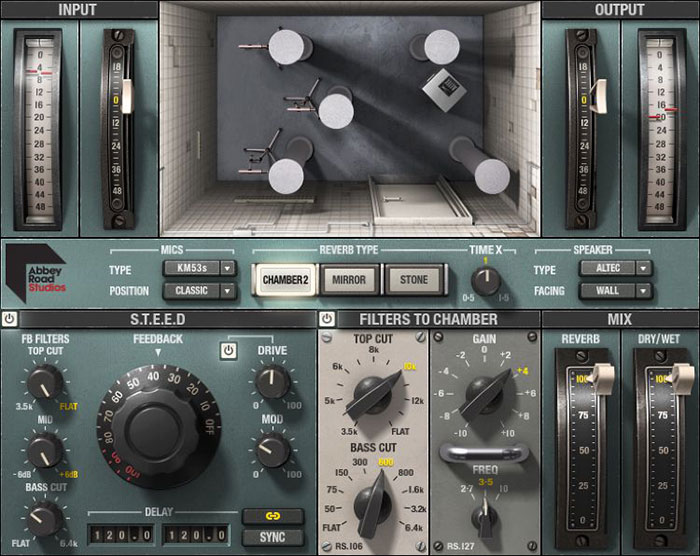This screenshot has height=556, width=700.
Task: Click the left delay time field
Action: click(x=122, y=535)
